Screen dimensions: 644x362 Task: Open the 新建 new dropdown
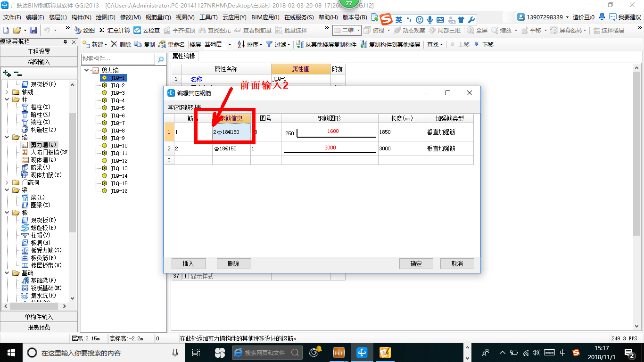click(95, 44)
